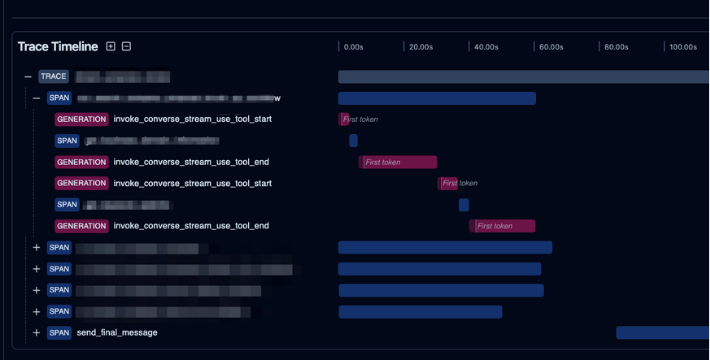
Task: Click the expand-all plus icon beside Trace Timeline
Action: click(x=110, y=46)
